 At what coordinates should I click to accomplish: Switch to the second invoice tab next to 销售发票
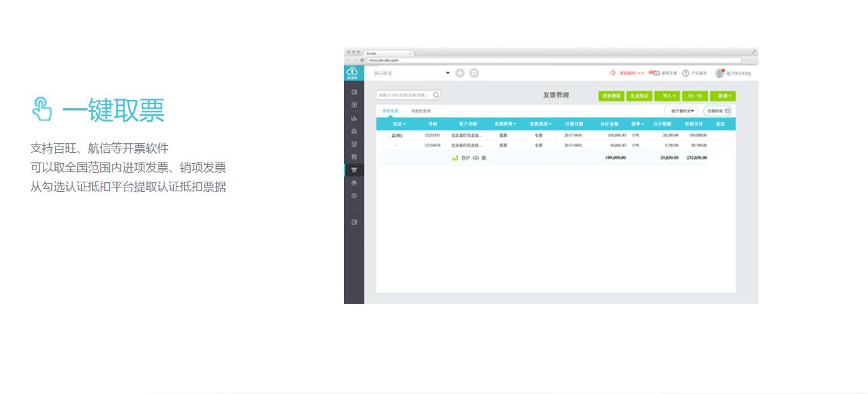(421, 111)
